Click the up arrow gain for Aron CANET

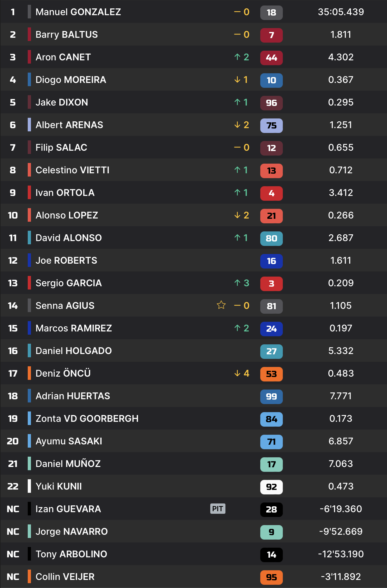[x=242, y=57]
